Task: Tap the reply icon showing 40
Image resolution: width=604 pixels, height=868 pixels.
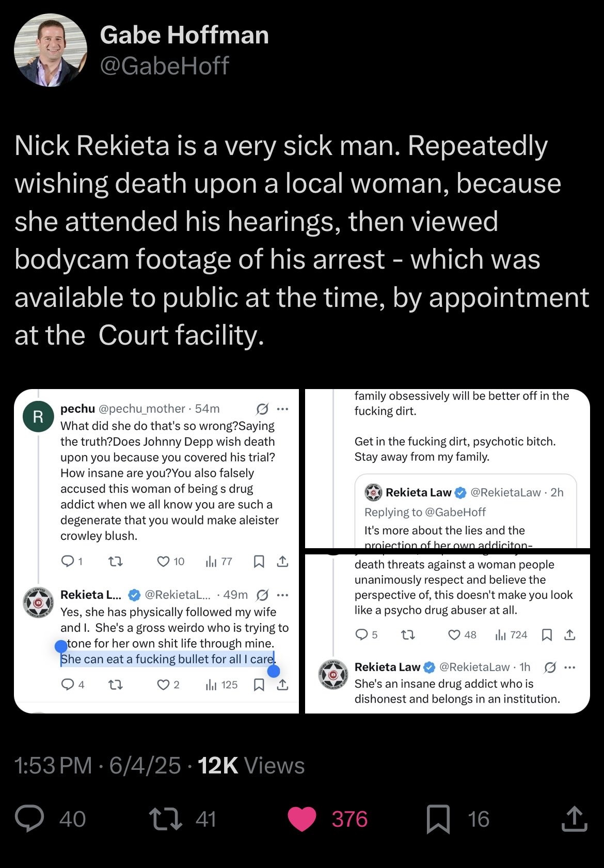Action: coord(30,819)
